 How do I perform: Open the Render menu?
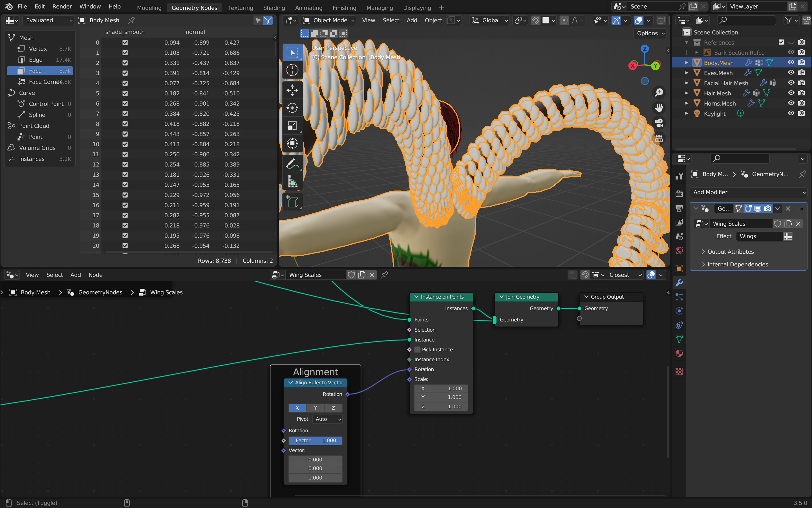62,6
